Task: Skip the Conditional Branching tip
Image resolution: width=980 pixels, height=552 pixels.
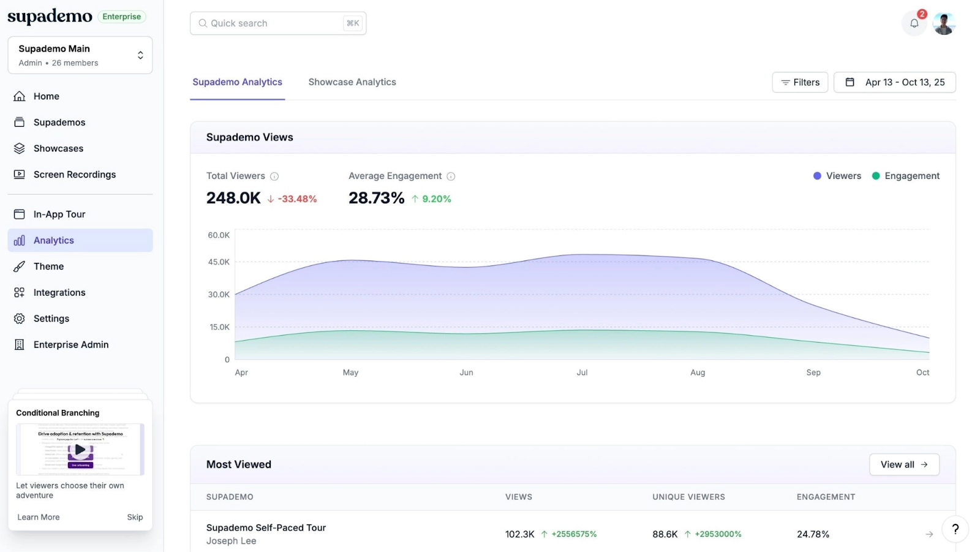Action: coord(135,517)
